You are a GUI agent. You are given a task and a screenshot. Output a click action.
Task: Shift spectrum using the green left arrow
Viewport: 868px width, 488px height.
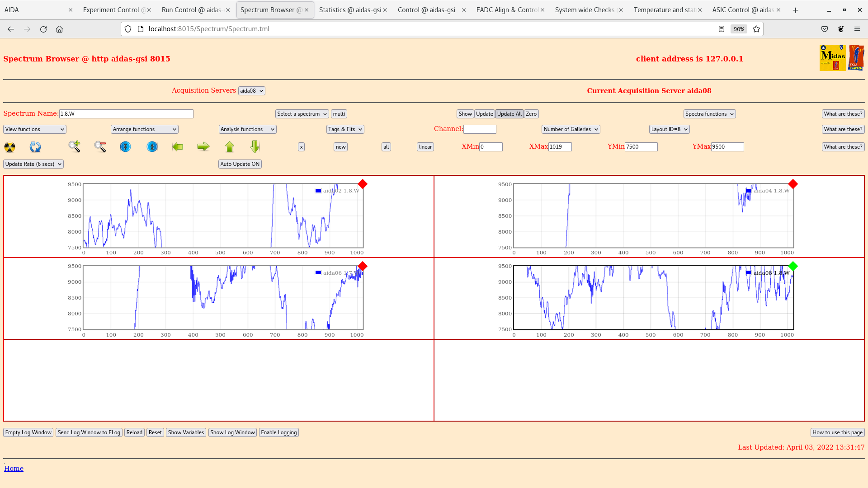tap(178, 147)
